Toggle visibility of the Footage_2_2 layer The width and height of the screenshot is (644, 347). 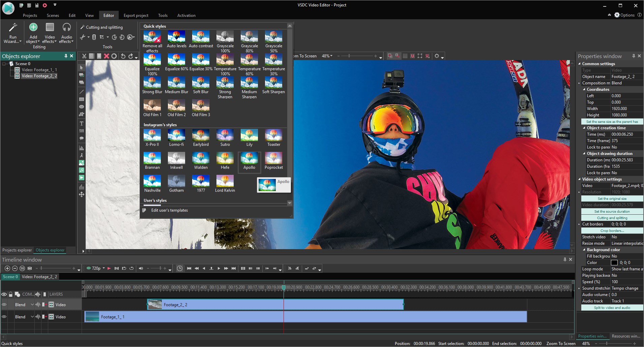4,305
